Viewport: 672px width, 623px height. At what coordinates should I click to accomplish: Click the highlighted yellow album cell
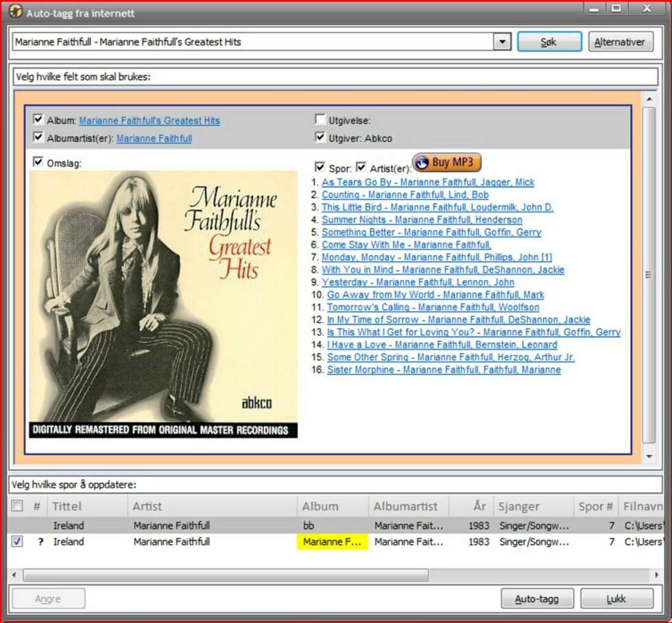pos(333,542)
